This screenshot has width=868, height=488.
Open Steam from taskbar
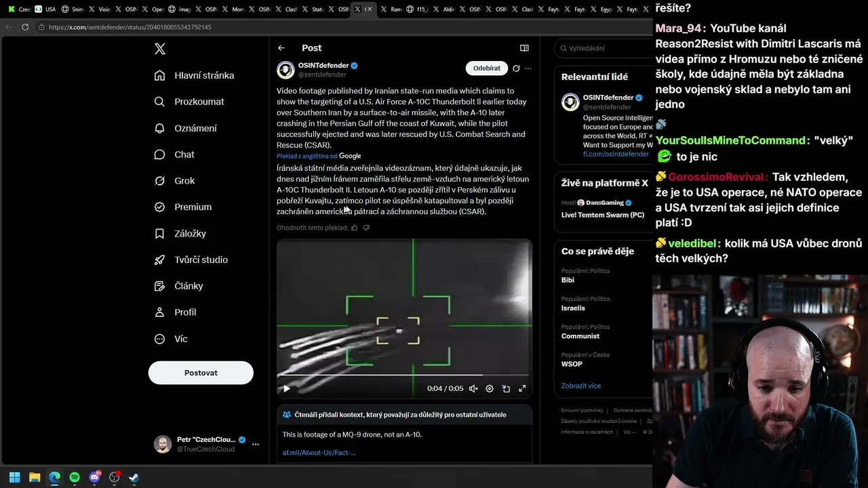(134, 477)
